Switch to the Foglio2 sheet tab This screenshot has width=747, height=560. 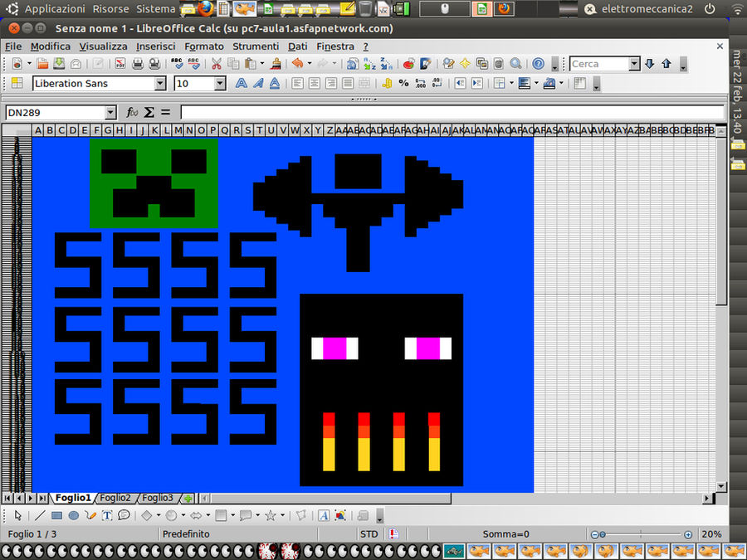115,498
